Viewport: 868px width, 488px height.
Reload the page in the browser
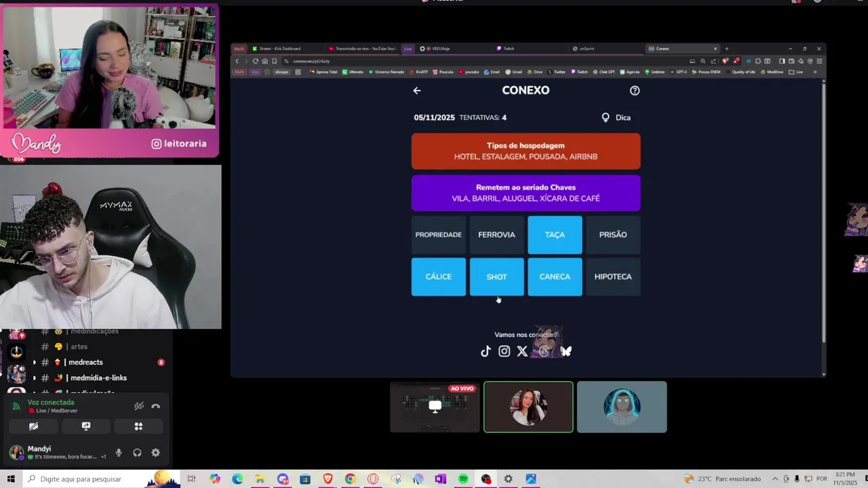point(256,61)
